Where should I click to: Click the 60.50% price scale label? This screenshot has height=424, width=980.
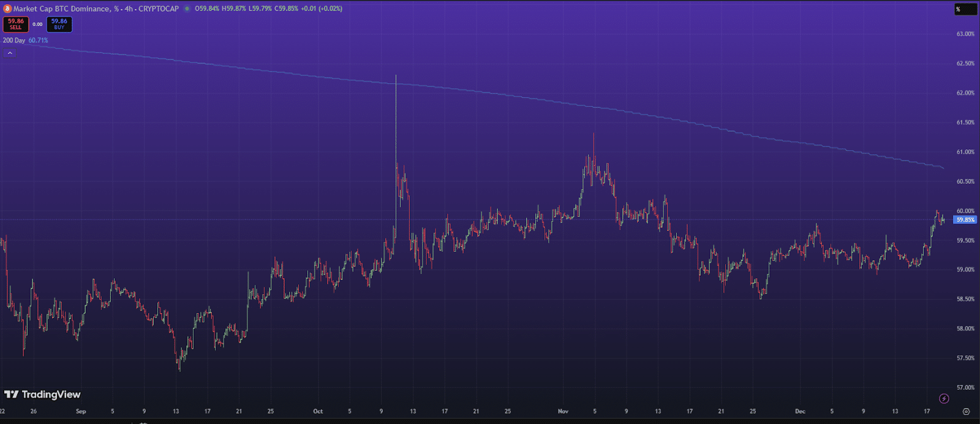965,181
